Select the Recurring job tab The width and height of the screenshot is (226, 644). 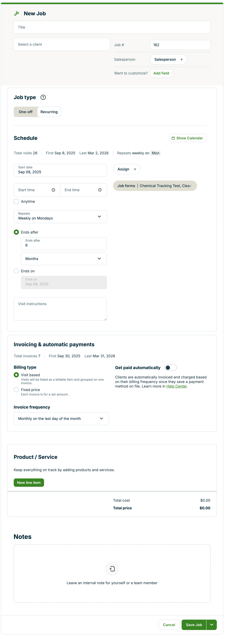pyautogui.click(x=49, y=112)
